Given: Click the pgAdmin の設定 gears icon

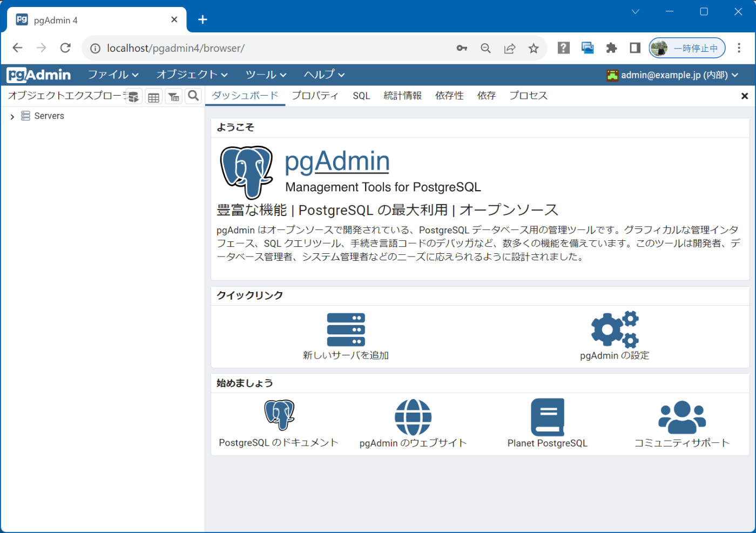Looking at the screenshot, I should click(x=615, y=329).
